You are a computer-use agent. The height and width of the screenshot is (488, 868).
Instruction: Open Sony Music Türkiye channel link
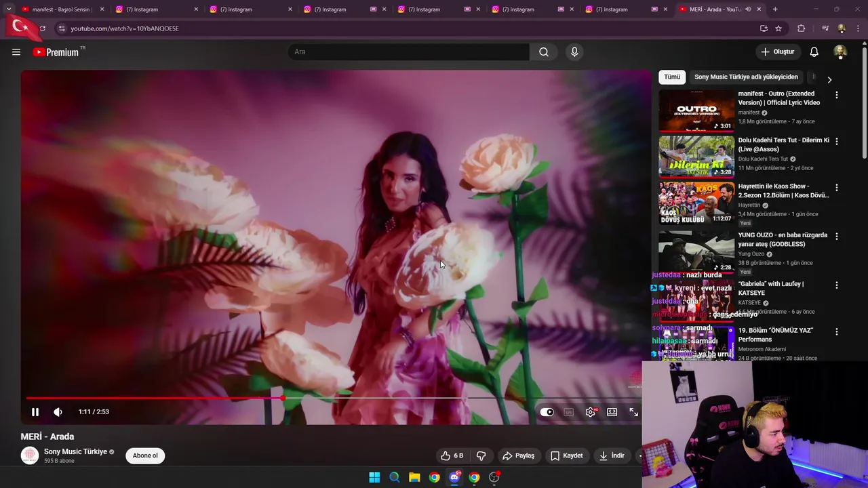tap(75, 451)
